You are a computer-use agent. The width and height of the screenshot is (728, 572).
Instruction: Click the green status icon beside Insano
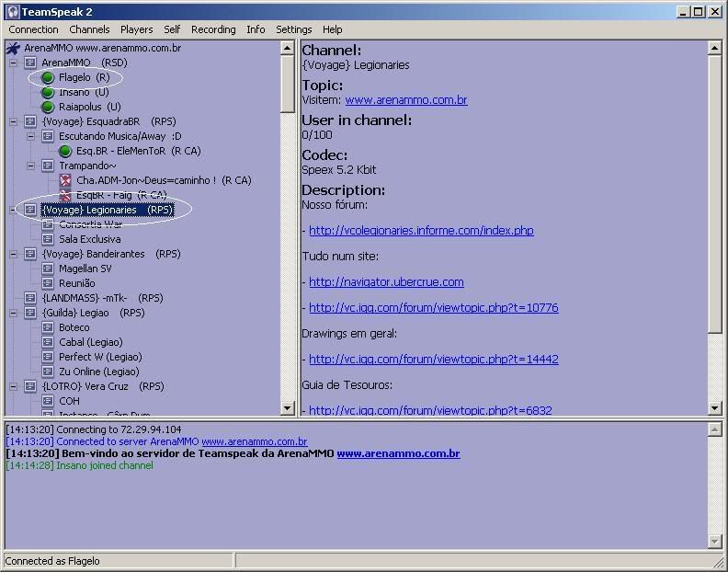[48, 93]
